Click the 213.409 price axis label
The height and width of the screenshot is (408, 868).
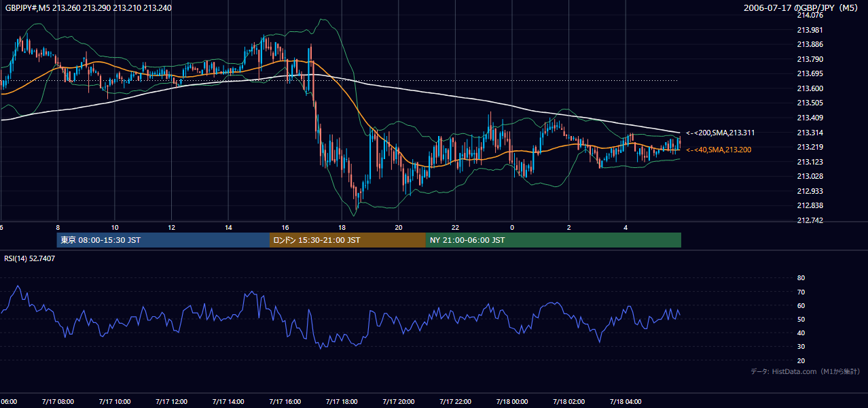[809, 118]
